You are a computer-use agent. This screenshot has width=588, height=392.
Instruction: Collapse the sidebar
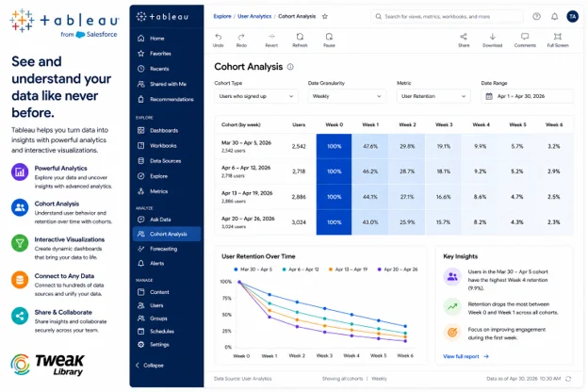click(150, 366)
